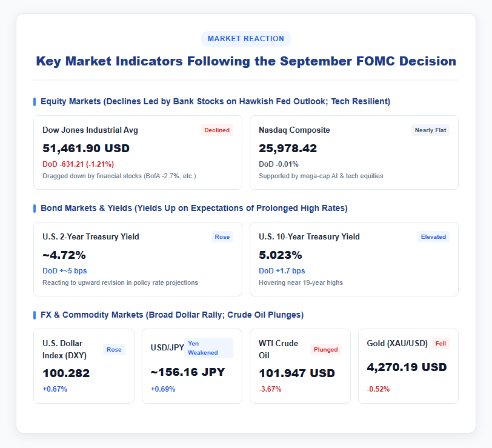Image resolution: width=492 pixels, height=448 pixels.
Task: Click the Yen Weakened badge
Action: 208,348
